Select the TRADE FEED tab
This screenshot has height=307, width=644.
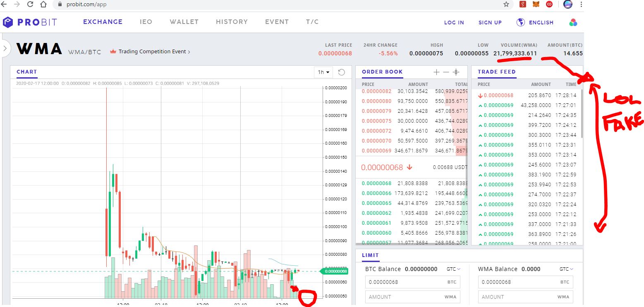click(497, 72)
